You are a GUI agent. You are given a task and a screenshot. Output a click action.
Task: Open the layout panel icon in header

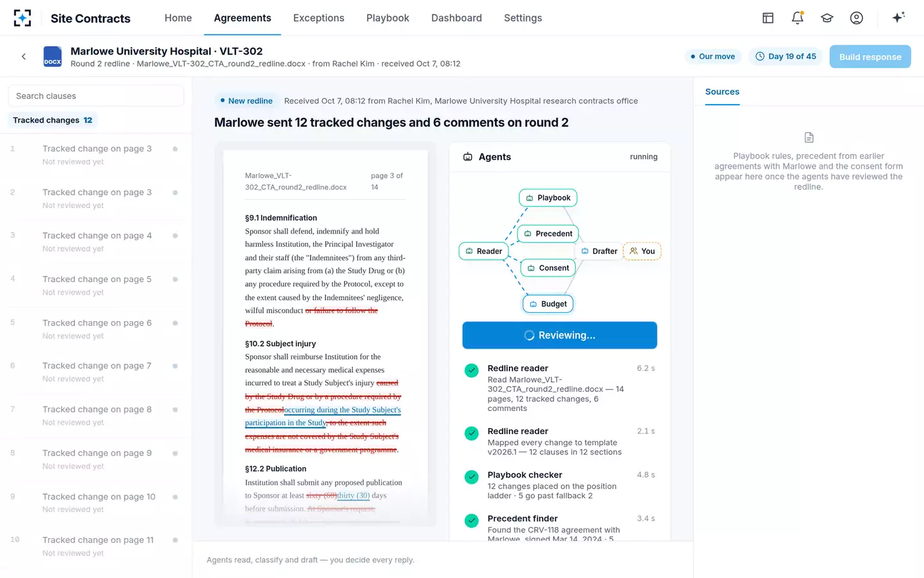point(768,18)
